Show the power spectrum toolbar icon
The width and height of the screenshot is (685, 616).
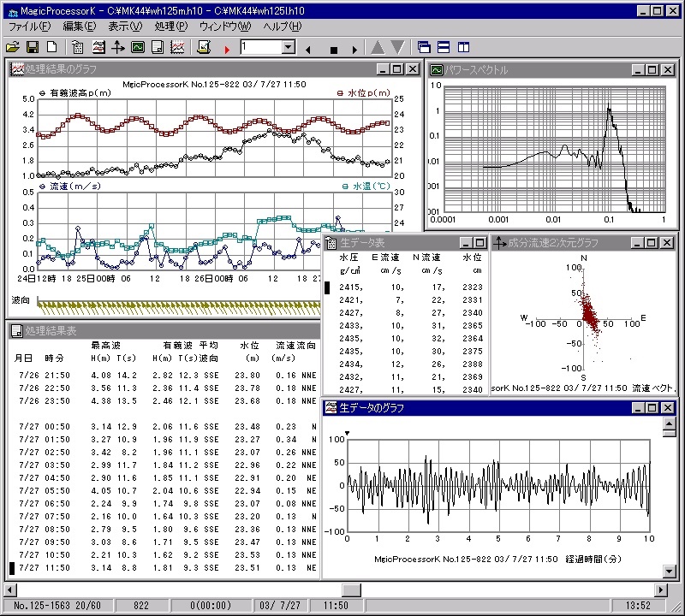pyautogui.click(x=138, y=47)
